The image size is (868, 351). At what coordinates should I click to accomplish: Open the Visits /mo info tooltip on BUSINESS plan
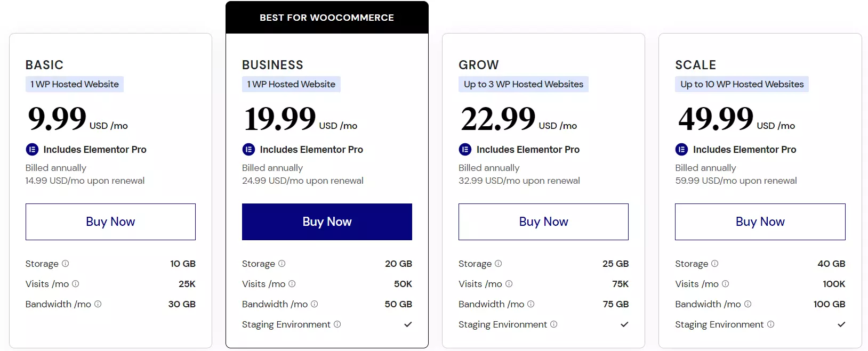[x=292, y=284]
